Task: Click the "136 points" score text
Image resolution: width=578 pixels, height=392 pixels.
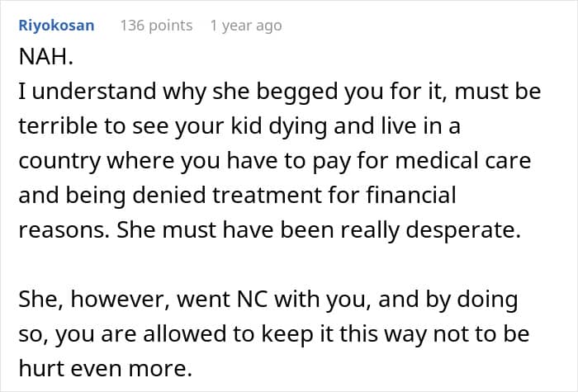Action: 156,26
